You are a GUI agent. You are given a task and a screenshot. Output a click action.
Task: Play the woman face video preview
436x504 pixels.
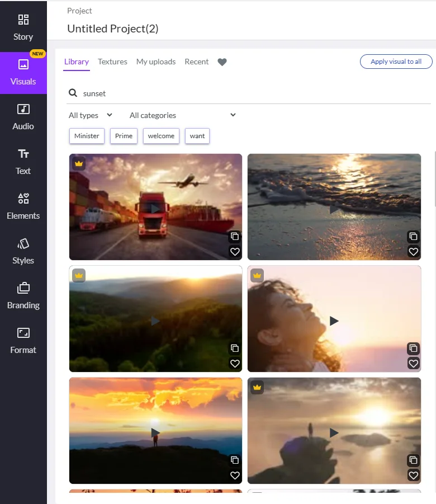tap(334, 321)
